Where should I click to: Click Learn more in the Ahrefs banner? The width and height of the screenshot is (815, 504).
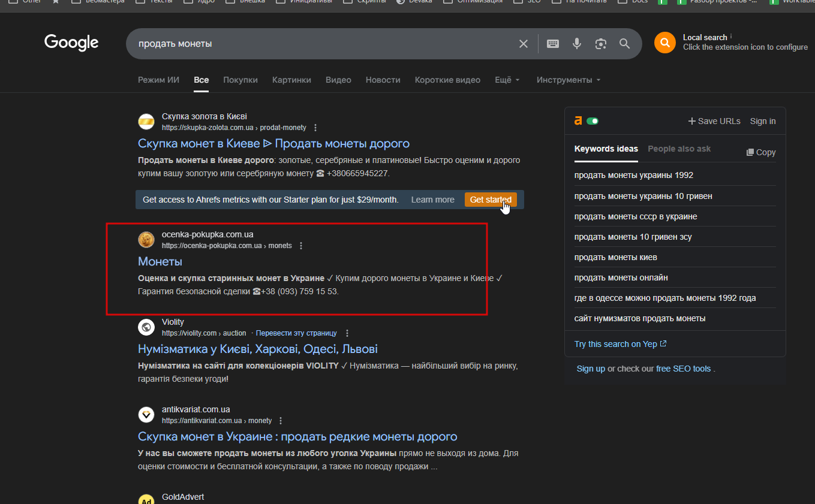(x=433, y=200)
